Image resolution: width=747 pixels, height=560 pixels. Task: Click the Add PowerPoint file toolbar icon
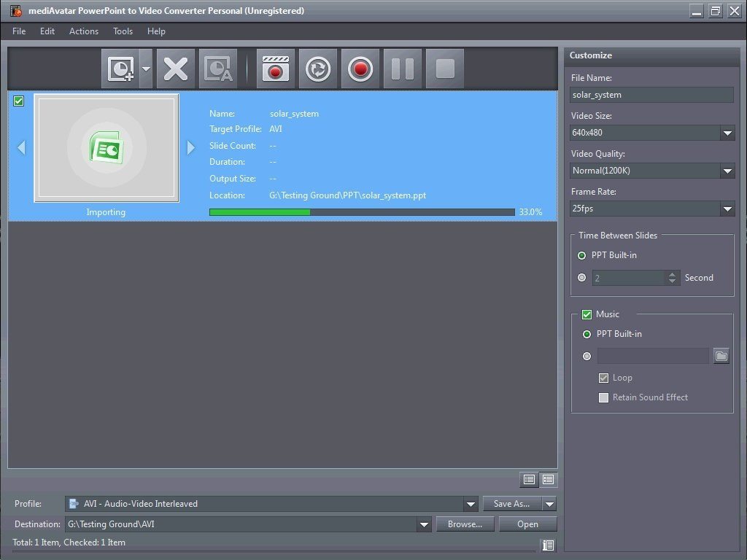pyautogui.click(x=120, y=69)
